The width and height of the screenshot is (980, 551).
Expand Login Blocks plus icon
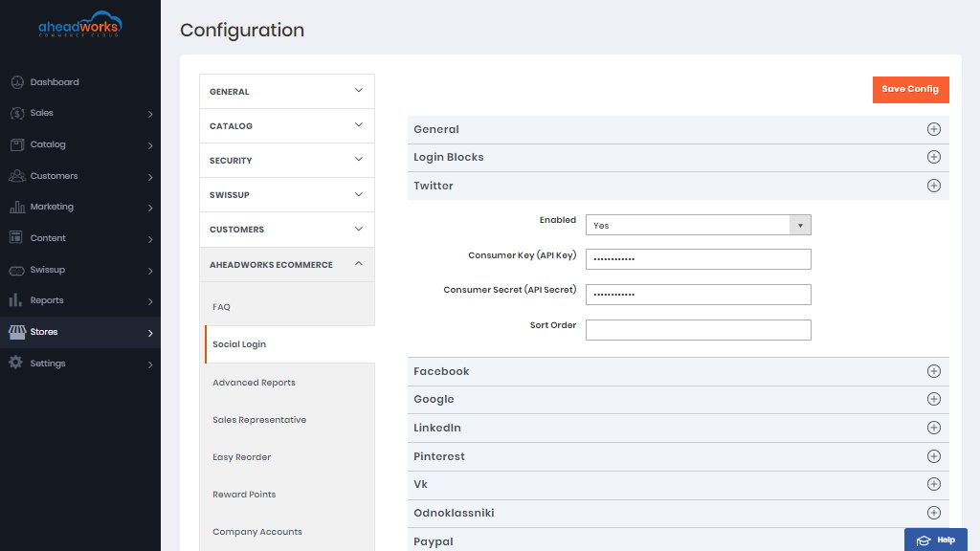pos(934,157)
